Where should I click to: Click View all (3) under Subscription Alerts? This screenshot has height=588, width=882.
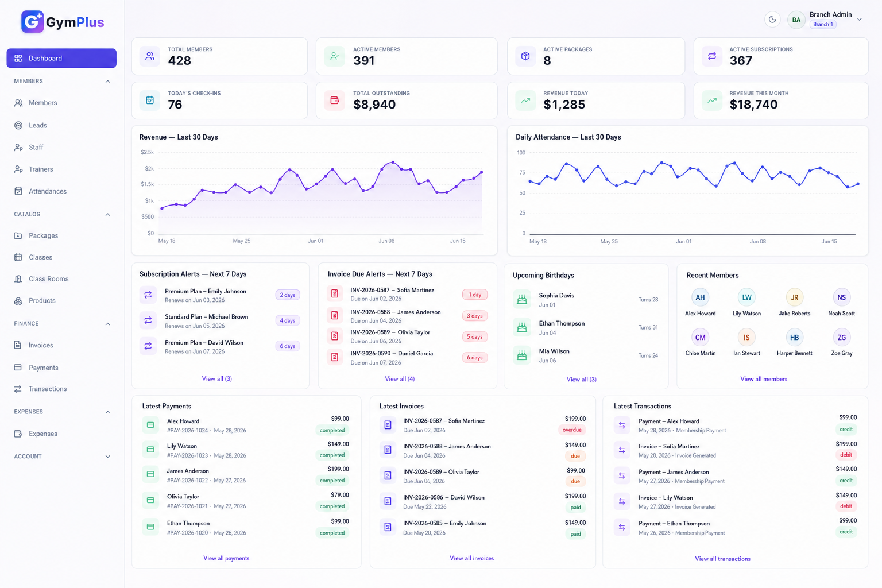coord(217,379)
